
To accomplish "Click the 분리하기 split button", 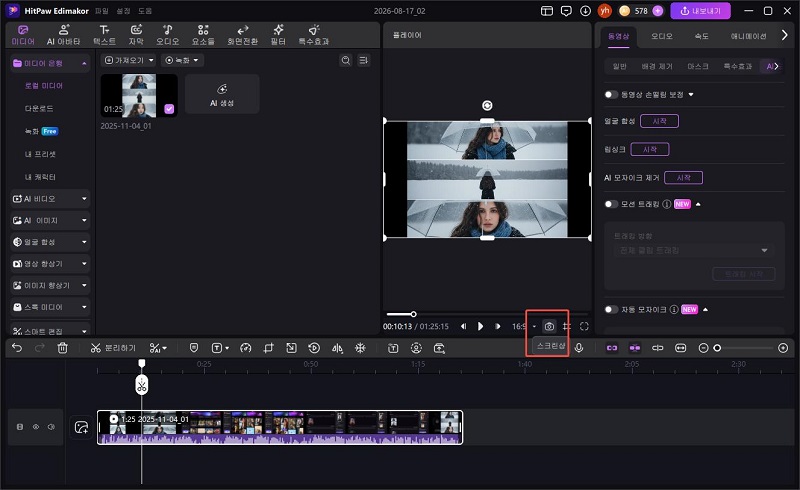I will pyautogui.click(x=113, y=348).
